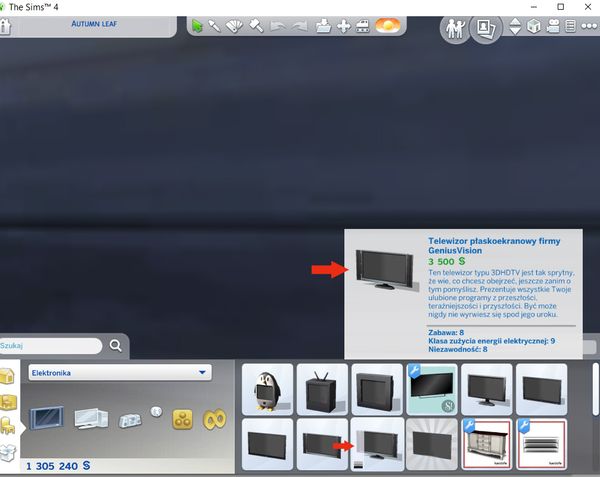The height and width of the screenshot is (477, 600).
Task: Open the Design swatch tool
Action: tap(234, 26)
